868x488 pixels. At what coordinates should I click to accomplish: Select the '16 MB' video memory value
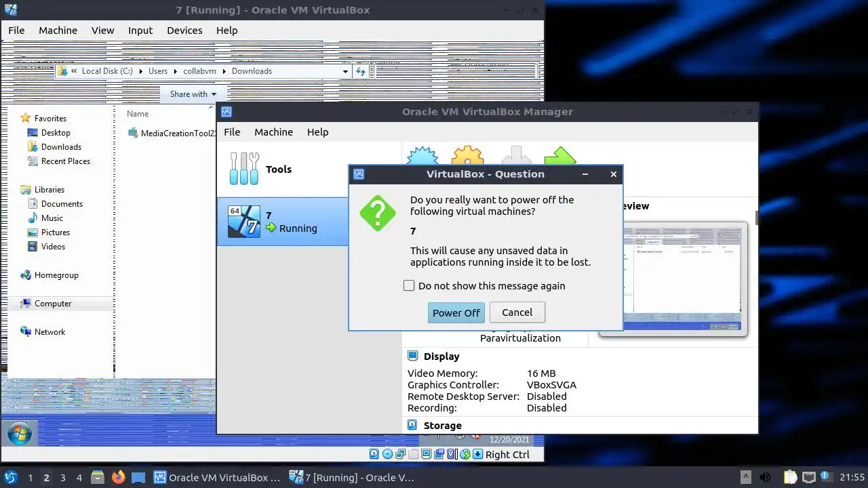[541, 373]
